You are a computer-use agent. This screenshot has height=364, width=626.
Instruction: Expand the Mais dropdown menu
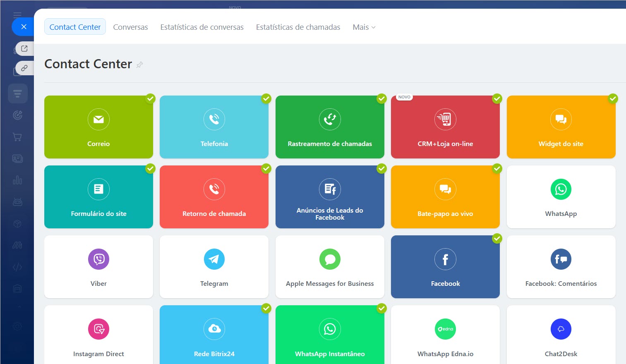tap(364, 27)
